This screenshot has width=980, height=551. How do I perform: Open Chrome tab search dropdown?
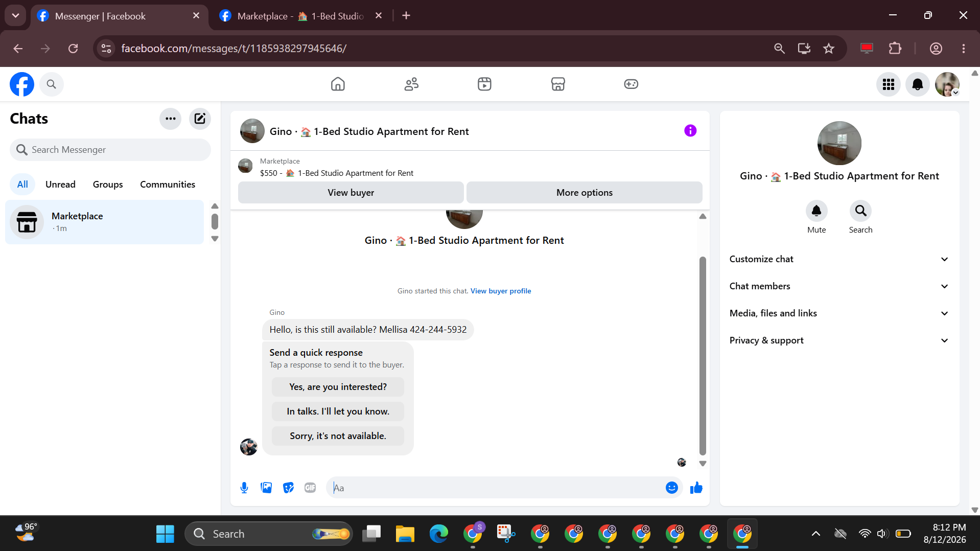tap(15, 16)
